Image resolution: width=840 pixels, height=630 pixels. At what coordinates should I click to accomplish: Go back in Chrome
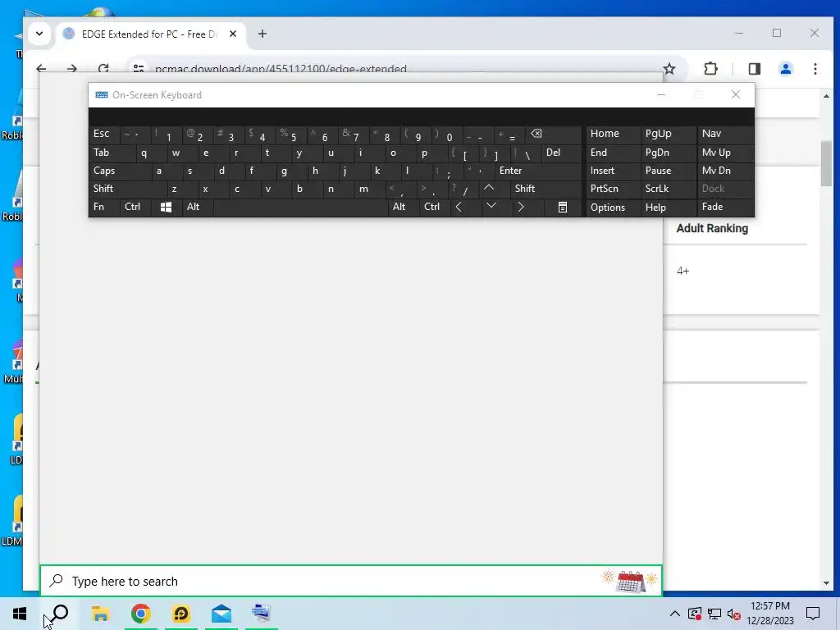[x=41, y=69]
